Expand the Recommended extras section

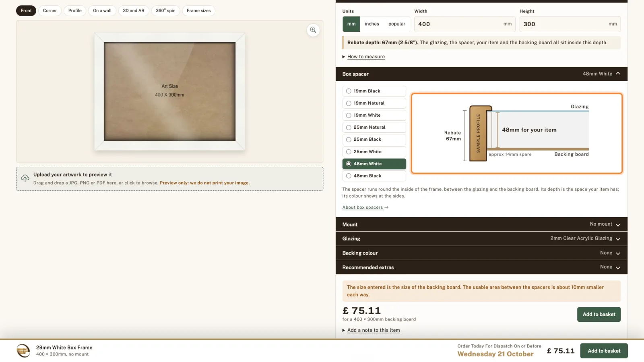click(x=481, y=267)
